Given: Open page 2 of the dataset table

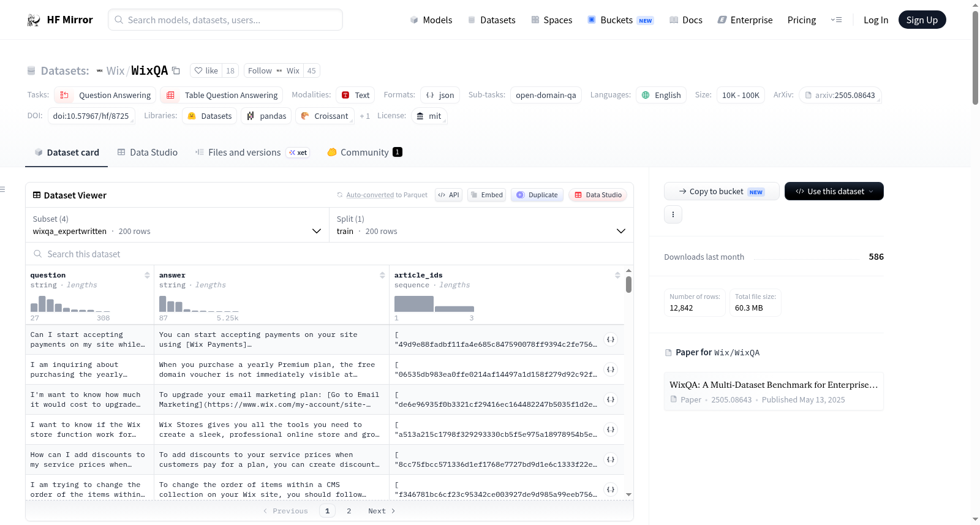Looking at the screenshot, I should coord(349,511).
